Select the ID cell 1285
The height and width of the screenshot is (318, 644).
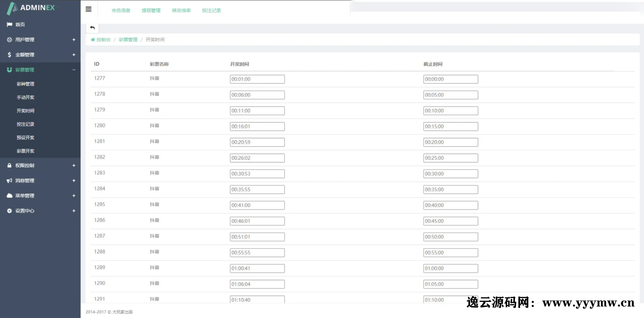click(x=99, y=204)
